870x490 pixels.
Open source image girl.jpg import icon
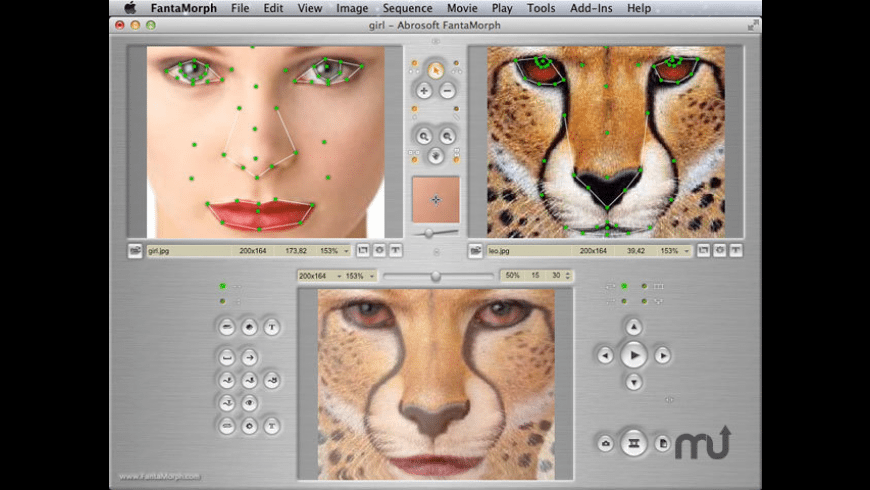(x=135, y=251)
